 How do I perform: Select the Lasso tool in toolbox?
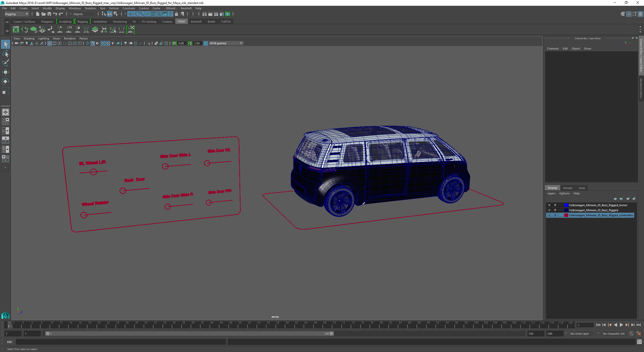tap(5, 54)
